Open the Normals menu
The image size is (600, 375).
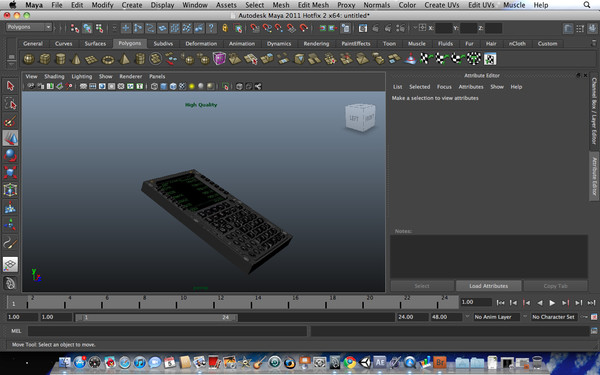(377, 5)
